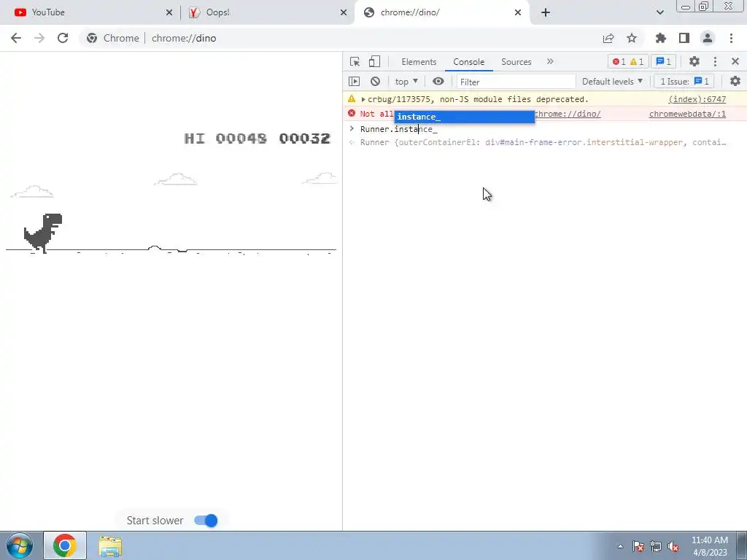Go forward using the browser forward arrow
747x560 pixels.
click(x=39, y=38)
